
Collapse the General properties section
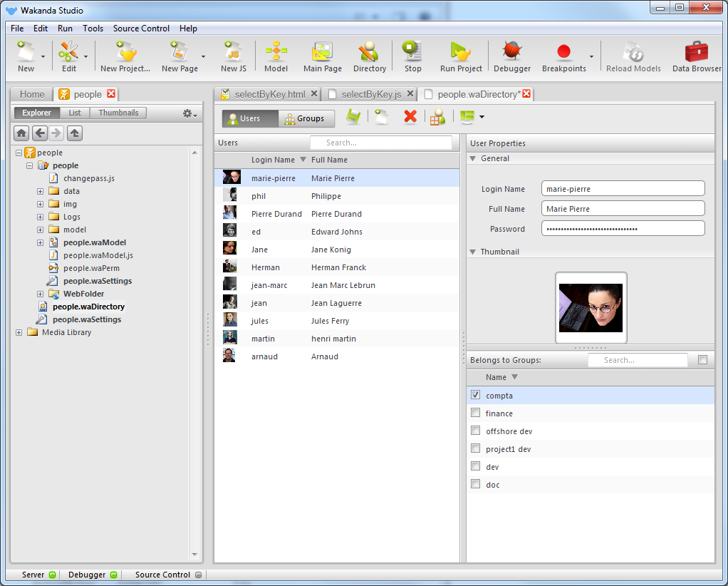473,158
